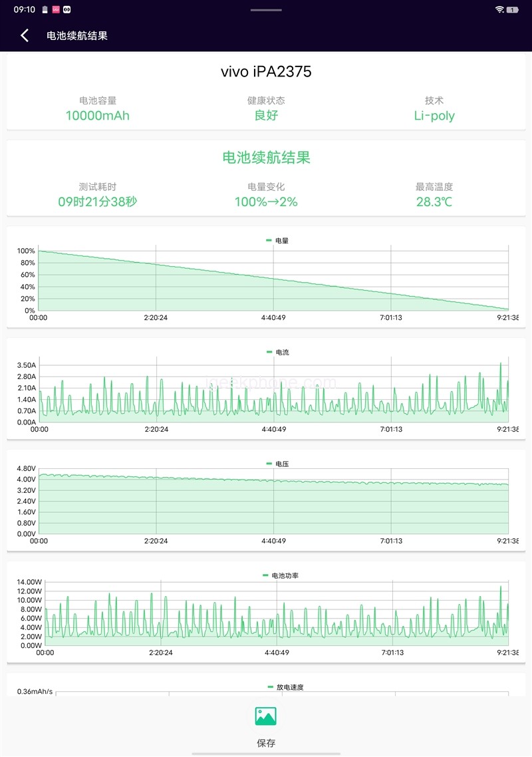This screenshot has width=532, height=757.
Task: Tap the 10000mAh battery capacity value
Action: tap(98, 116)
